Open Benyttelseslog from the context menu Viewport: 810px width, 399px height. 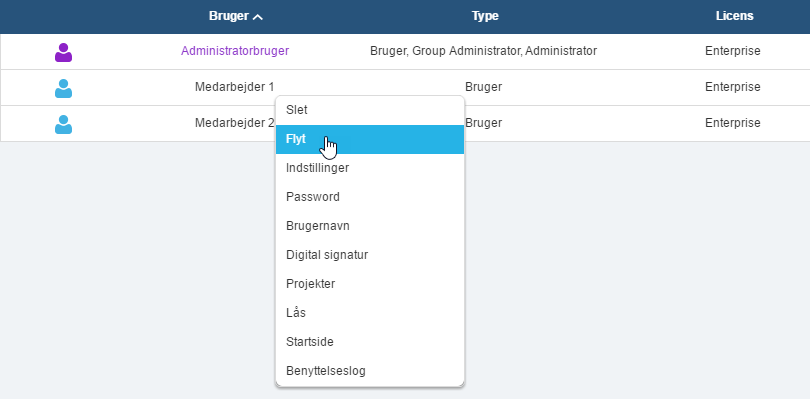pos(370,371)
